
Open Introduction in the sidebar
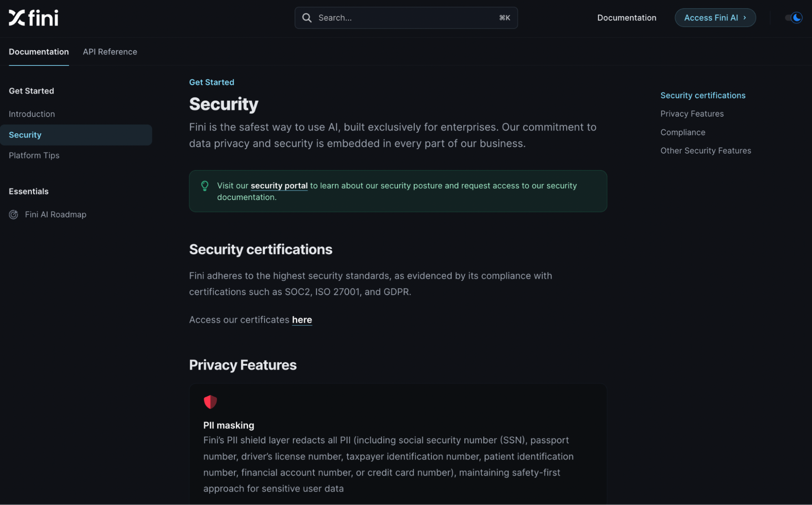(x=32, y=114)
